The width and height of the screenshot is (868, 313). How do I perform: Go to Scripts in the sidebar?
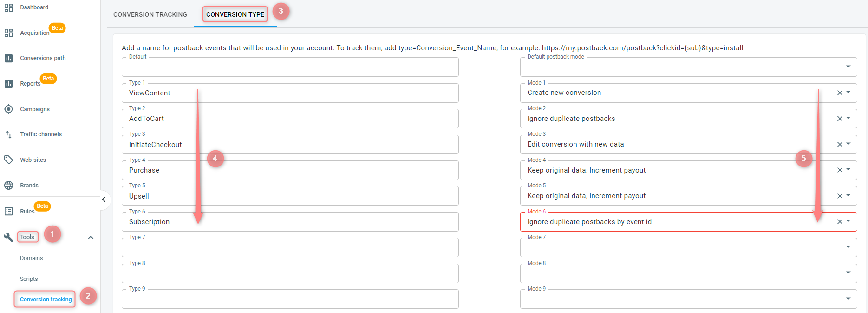pos(29,279)
